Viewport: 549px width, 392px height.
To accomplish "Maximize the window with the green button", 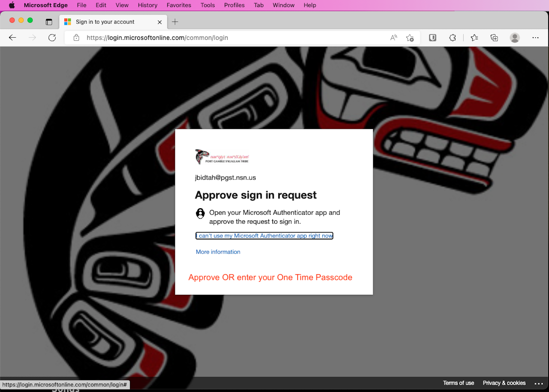I will click(30, 20).
